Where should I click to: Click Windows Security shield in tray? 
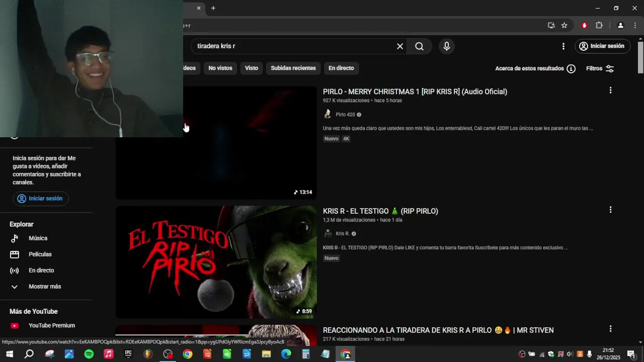point(551,354)
